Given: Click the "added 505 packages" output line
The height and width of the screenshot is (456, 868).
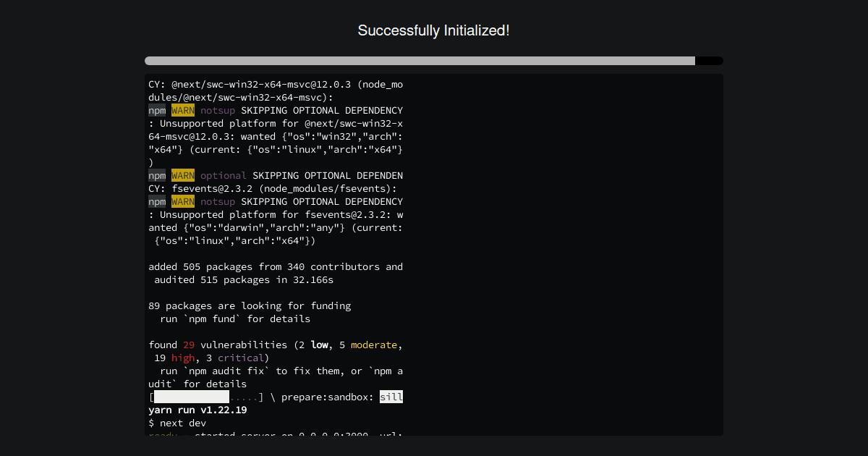Looking at the screenshot, I should (276, 267).
